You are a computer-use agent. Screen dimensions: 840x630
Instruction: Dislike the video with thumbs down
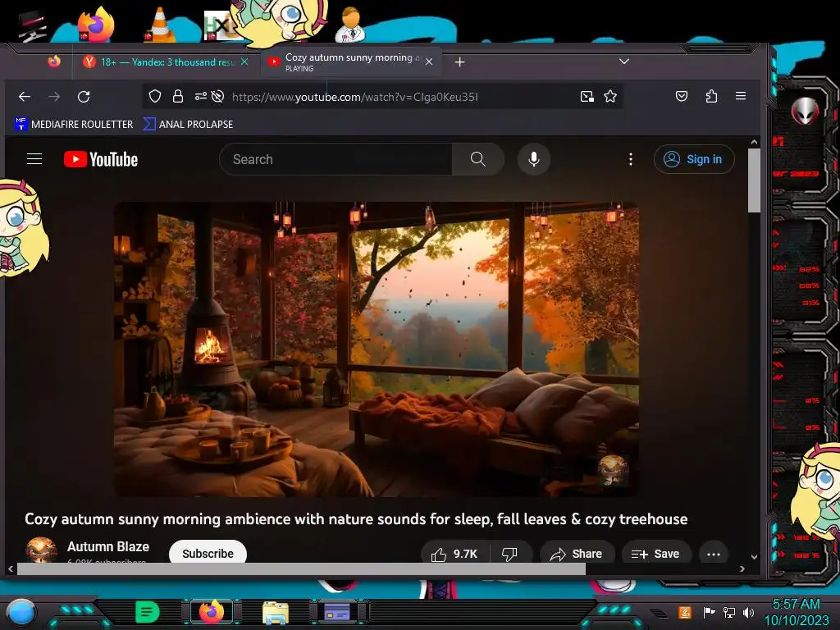[x=510, y=554]
